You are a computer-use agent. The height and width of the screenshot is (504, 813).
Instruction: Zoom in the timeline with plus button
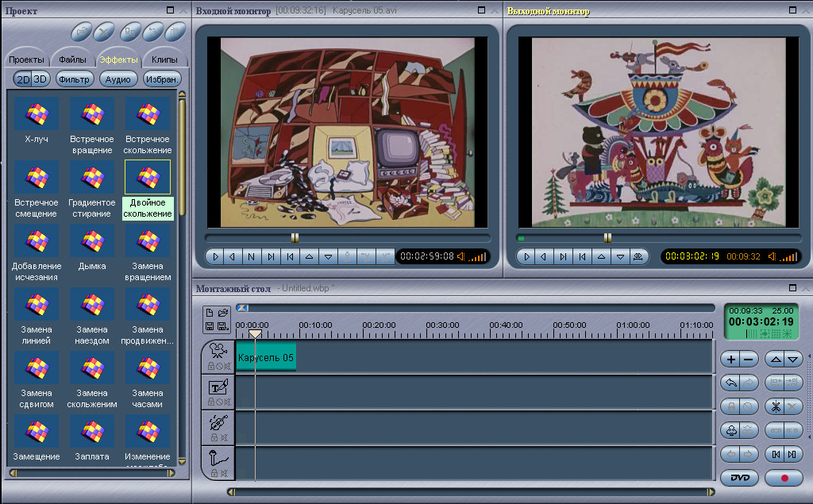point(730,360)
